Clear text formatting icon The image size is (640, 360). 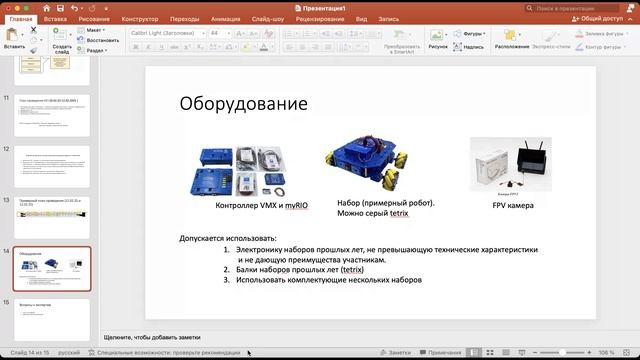(x=269, y=33)
